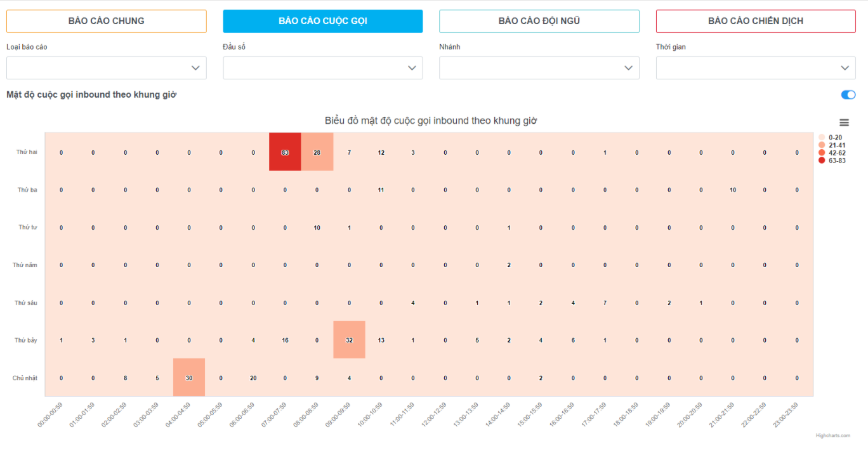
Task: Open the chart hamburger export menu
Action: pos(844,122)
